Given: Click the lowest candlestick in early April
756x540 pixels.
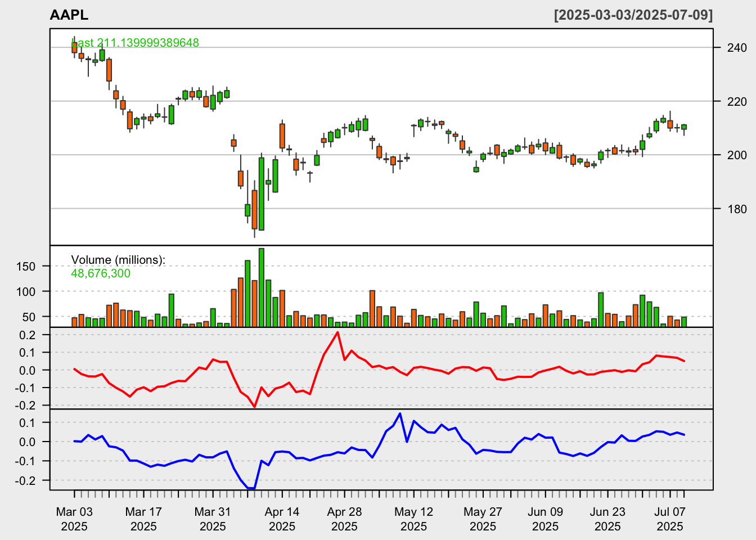Looking at the screenshot, I should point(255,209).
